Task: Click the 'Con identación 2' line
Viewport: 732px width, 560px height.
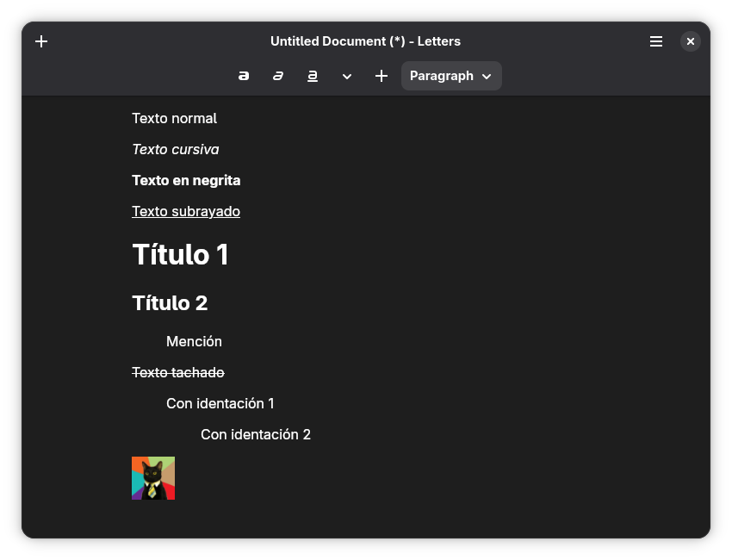Action: (255, 434)
